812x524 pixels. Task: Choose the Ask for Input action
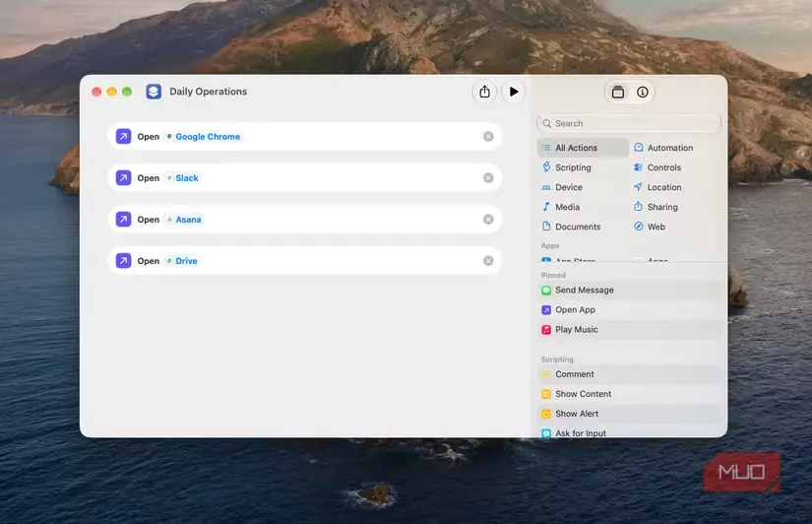click(629, 432)
